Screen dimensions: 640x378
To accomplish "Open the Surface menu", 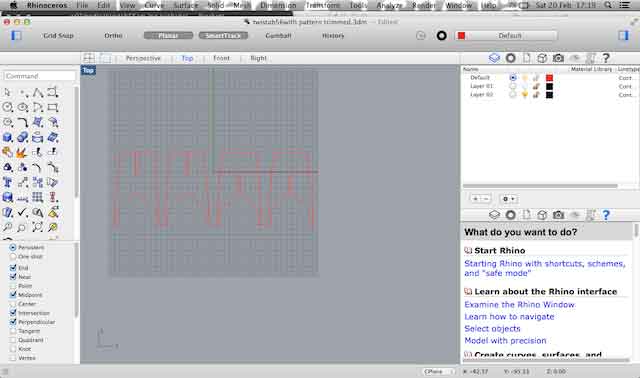I will (x=186, y=5).
